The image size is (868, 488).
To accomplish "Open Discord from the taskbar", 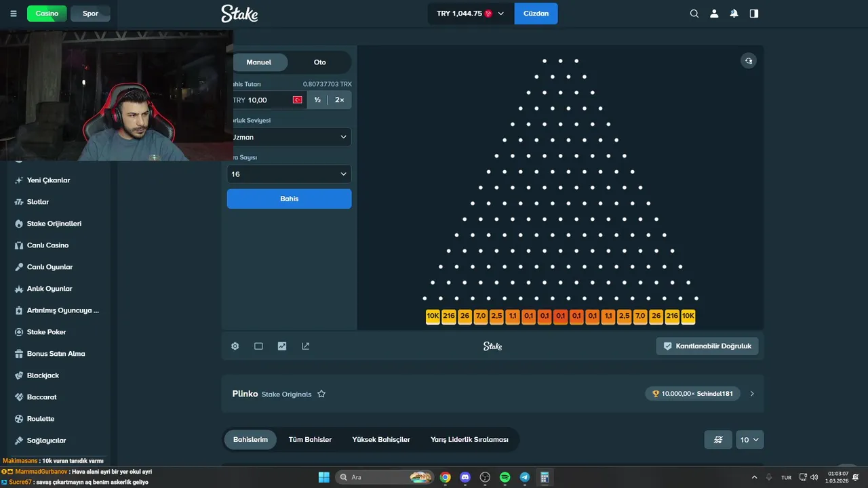I will [465, 477].
